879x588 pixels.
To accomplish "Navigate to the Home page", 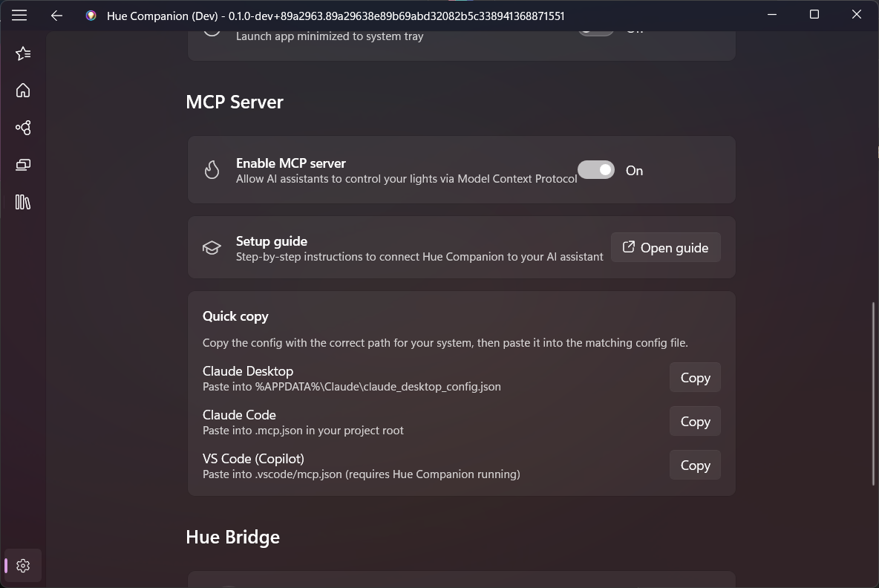I will point(23,91).
